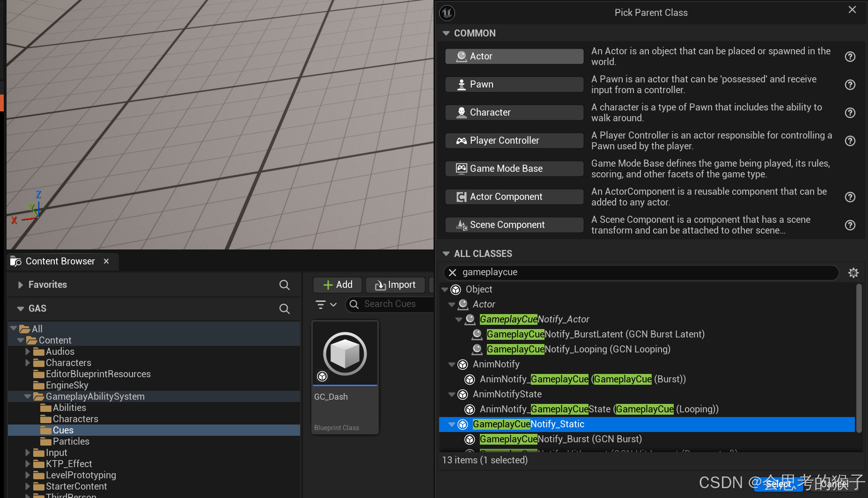Collapse the GAS project section

(x=20, y=308)
